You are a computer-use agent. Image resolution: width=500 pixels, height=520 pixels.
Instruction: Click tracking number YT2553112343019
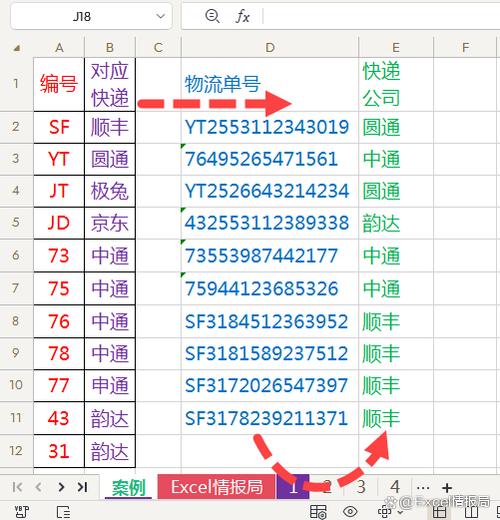coord(270,127)
